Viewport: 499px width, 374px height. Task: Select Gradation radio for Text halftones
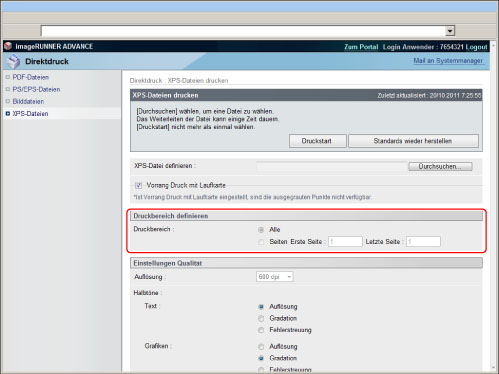tap(261, 319)
